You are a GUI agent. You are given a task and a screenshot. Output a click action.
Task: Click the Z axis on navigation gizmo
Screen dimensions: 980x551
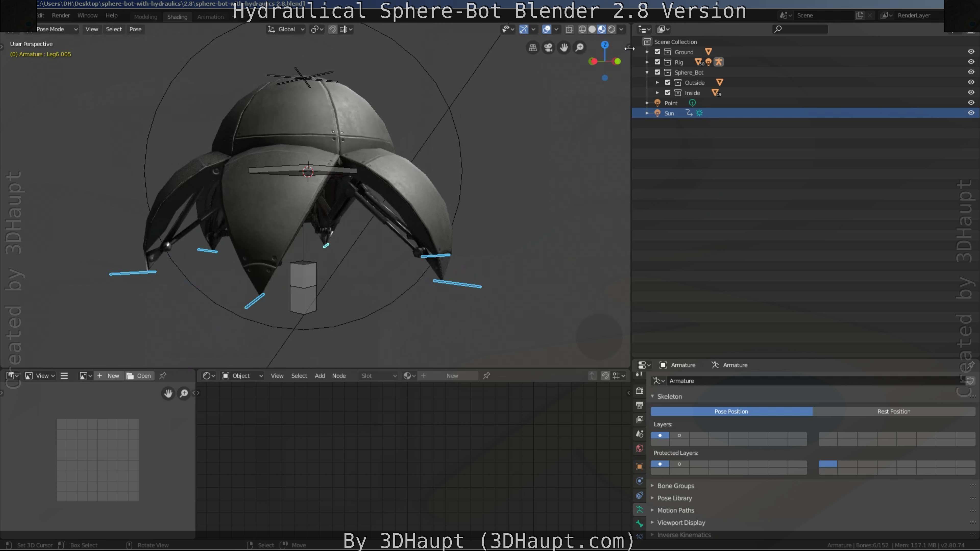pos(605,45)
